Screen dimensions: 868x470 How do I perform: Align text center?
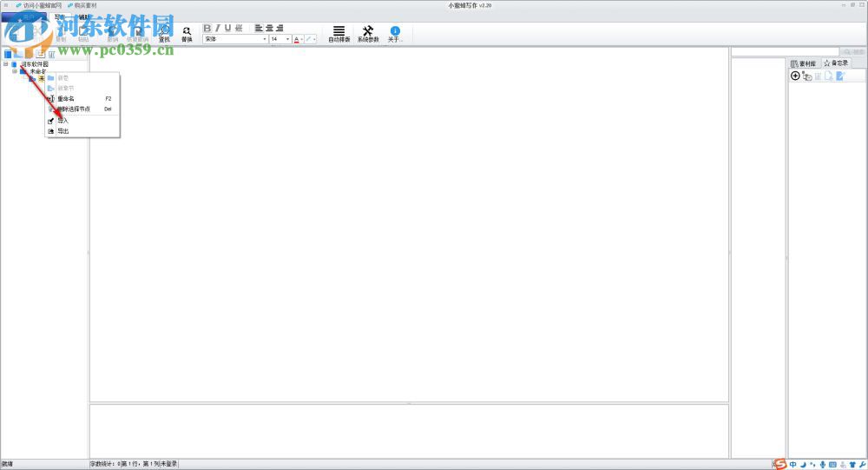269,28
